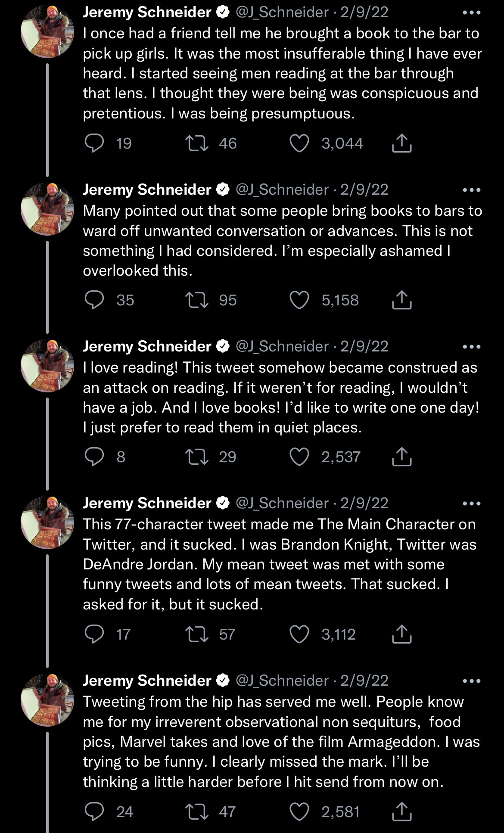Reply to the tweet with 35 replies
This screenshot has width=504, height=833.
[94, 300]
